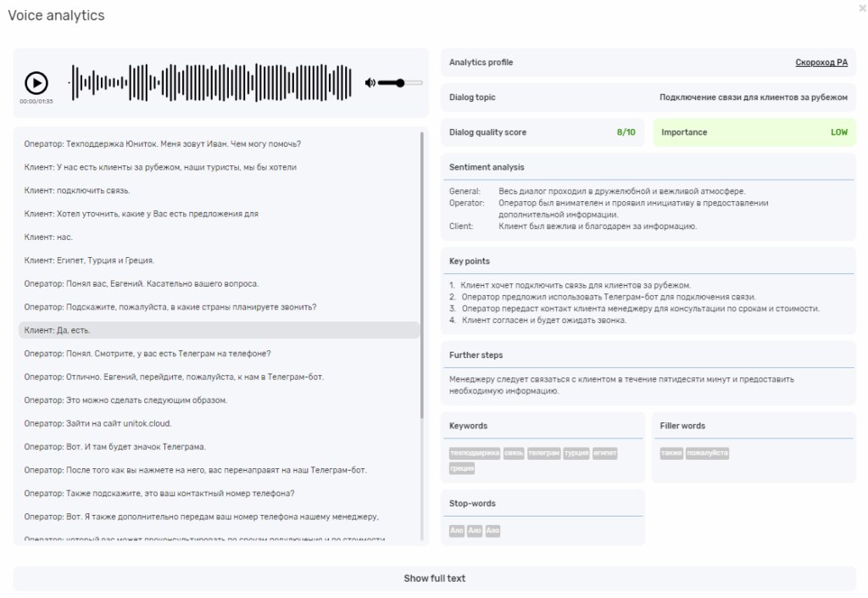Click the 'также' filler word tag

coord(672,454)
